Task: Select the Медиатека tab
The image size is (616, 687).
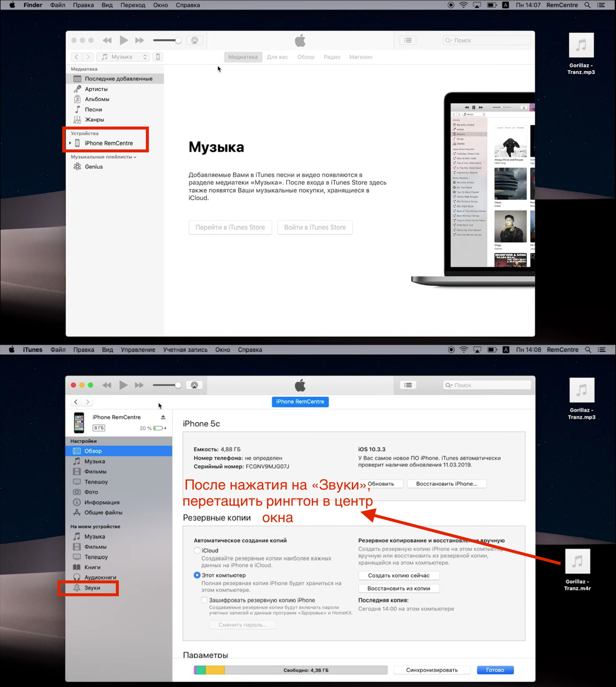Action: tap(243, 57)
